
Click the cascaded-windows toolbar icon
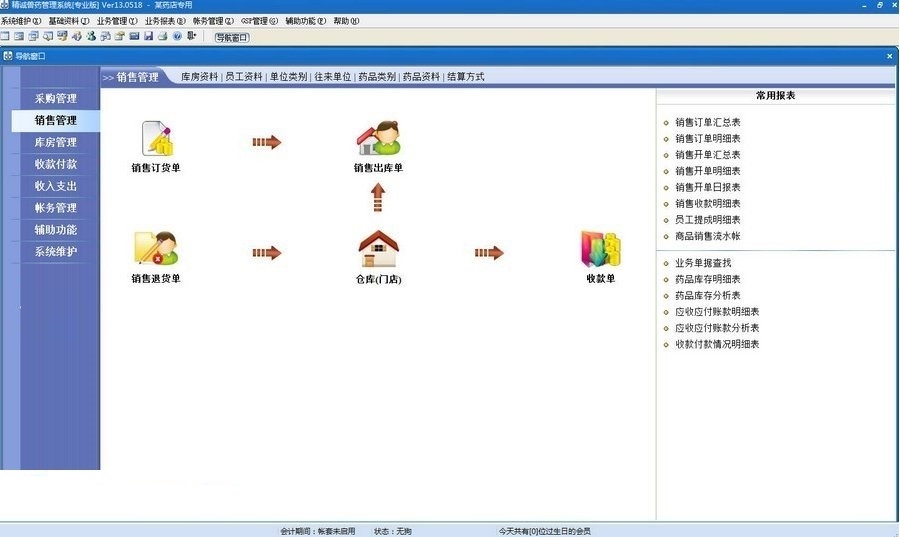point(33,36)
